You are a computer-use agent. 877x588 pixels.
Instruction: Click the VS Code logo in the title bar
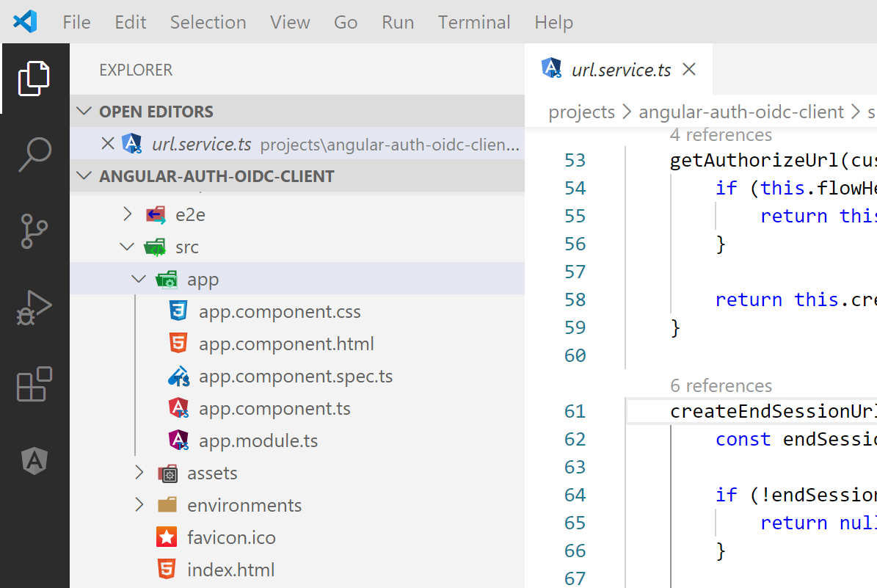(24, 21)
